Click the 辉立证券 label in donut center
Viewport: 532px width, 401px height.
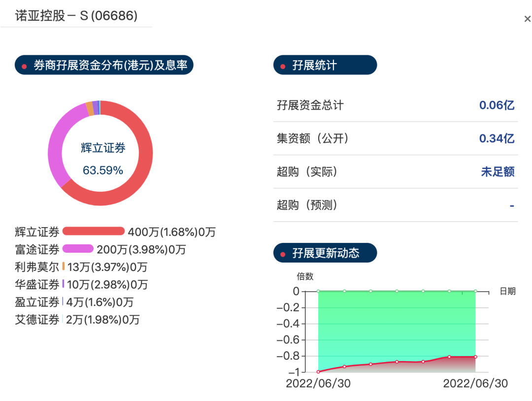[x=103, y=148]
